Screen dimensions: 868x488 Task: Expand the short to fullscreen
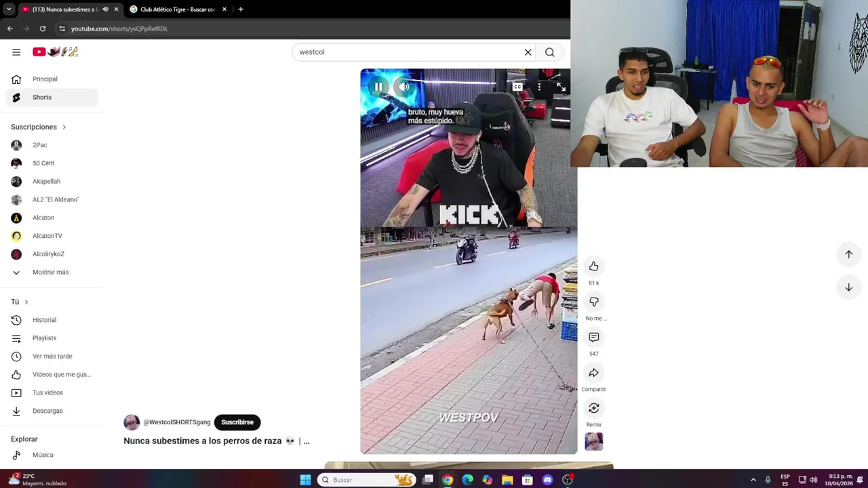click(561, 87)
